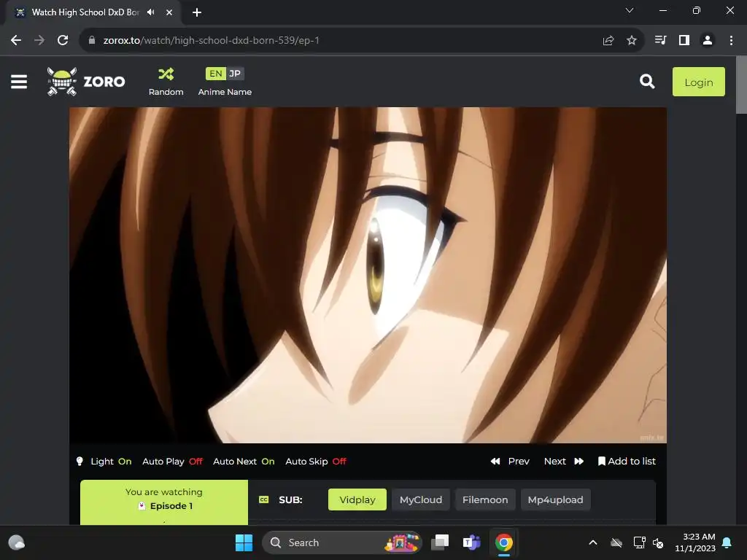Open Task View on taskbar
The image size is (747, 560).
[x=440, y=542]
